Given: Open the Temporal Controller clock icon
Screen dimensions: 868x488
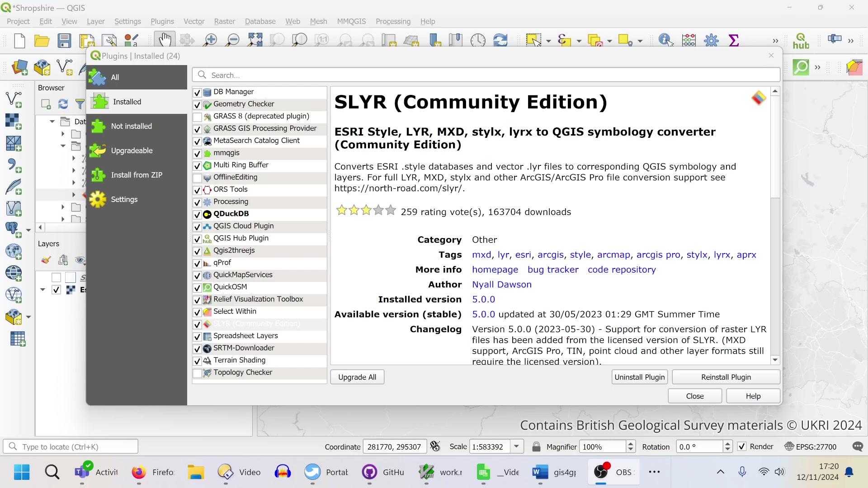Looking at the screenshot, I should coord(478,40).
